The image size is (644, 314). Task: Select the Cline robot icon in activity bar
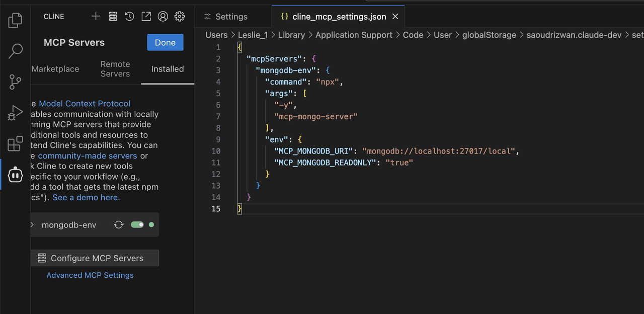pyautogui.click(x=15, y=175)
